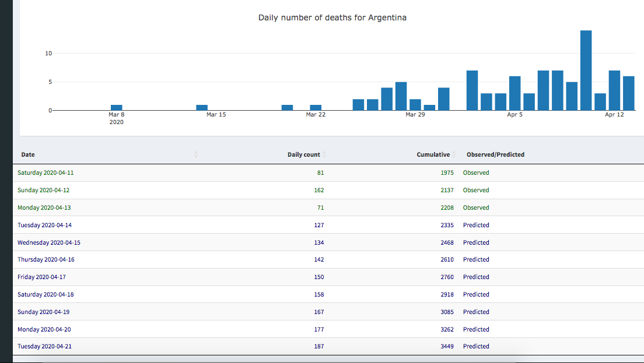
Task: Click the Date column header text
Action: (x=28, y=154)
